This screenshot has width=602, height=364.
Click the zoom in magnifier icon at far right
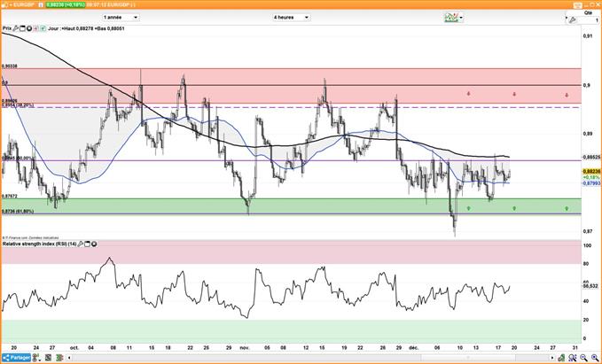click(595, 358)
